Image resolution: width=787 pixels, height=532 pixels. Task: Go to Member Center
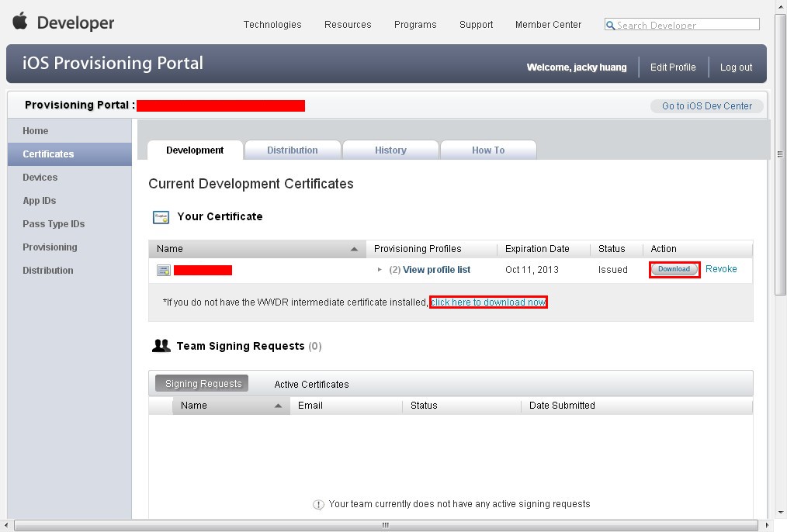coord(548,25)
